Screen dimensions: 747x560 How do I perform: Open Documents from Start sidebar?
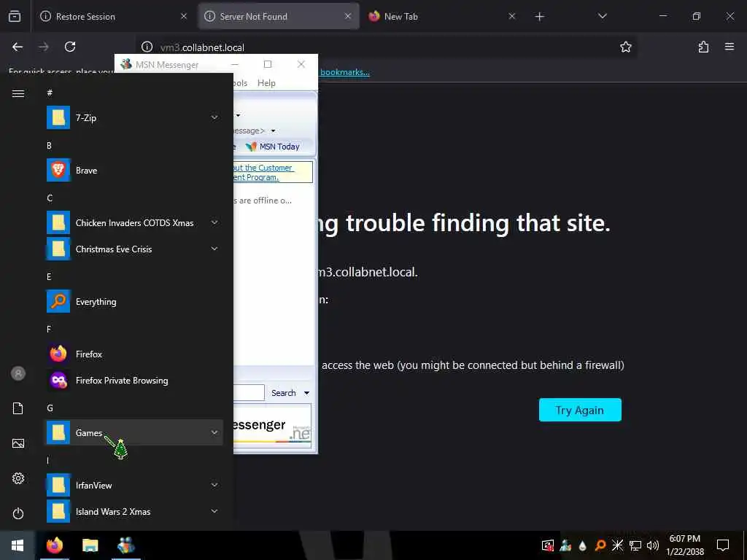[18, 408]
